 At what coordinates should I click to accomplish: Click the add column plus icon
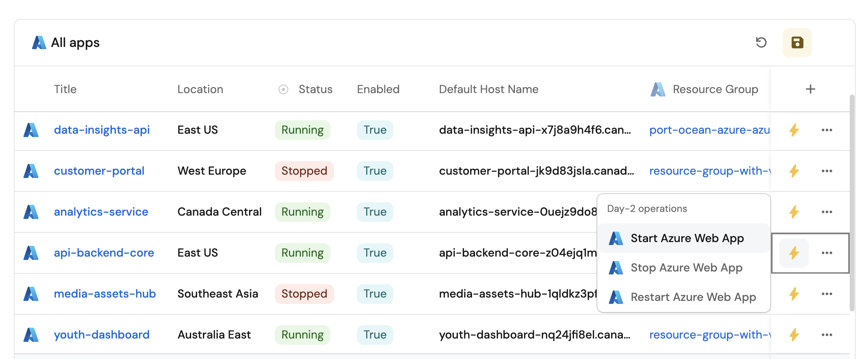pos(810,89)
